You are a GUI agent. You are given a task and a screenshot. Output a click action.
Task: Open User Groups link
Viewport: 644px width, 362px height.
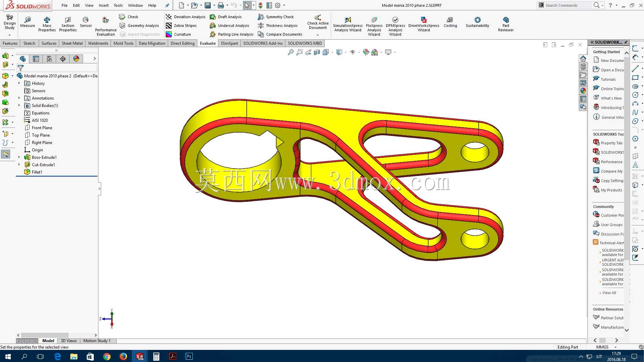611,225
